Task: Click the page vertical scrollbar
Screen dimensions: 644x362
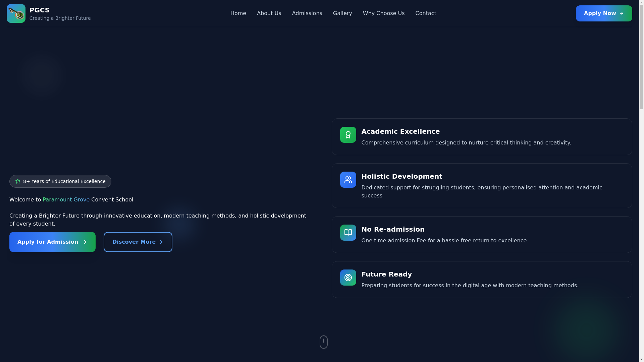Action: tap(641, 181)
